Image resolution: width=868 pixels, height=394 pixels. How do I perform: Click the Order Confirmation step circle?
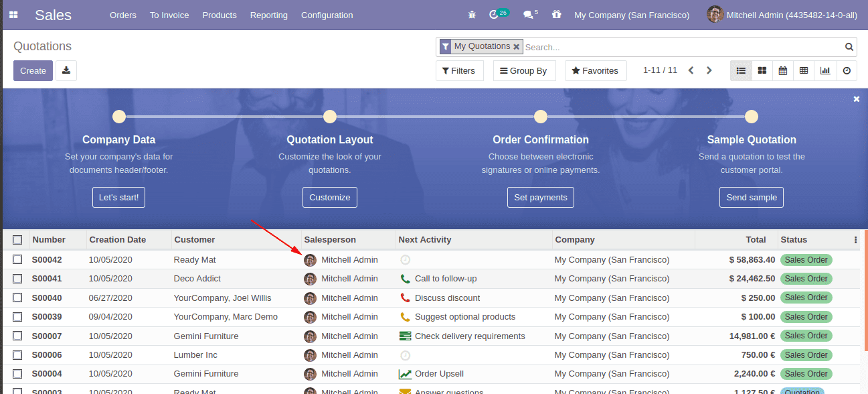point(541,117)
